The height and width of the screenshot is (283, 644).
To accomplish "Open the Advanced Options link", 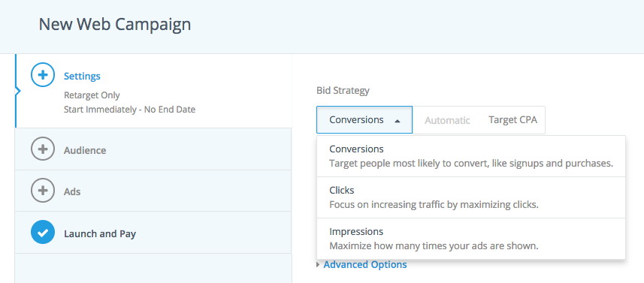I will point(365,264).
